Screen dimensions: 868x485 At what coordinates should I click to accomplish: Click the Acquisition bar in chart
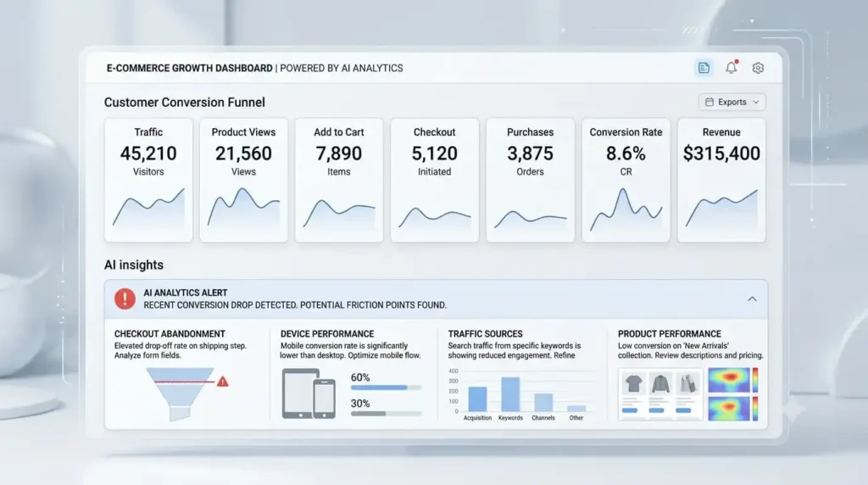477,399
